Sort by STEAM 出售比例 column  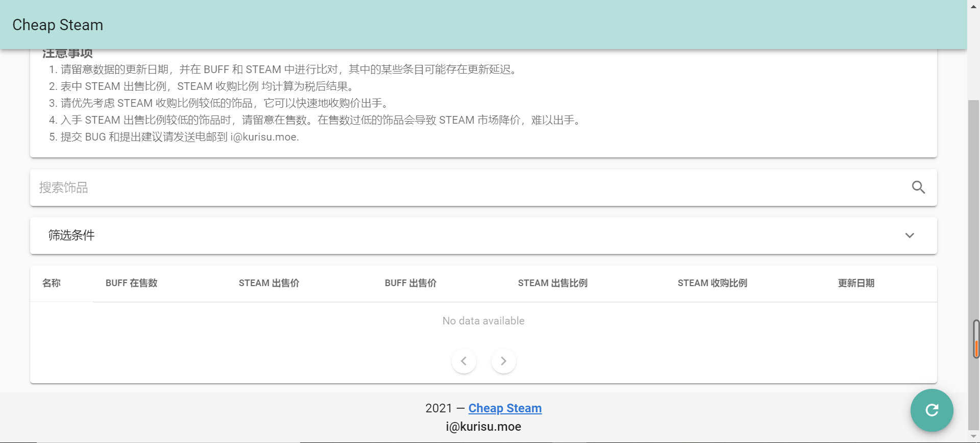coord(553,283)
